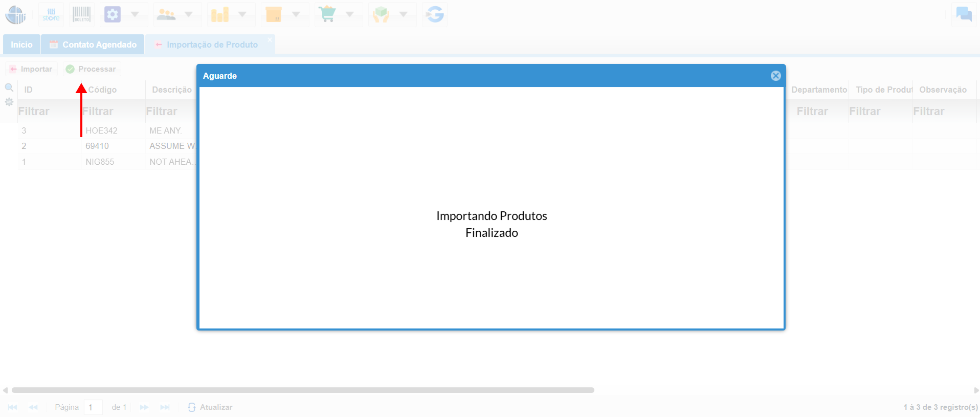Click the magnifier search icon beside grid
Screen dimensions: 980x417
tap(9, 87)
